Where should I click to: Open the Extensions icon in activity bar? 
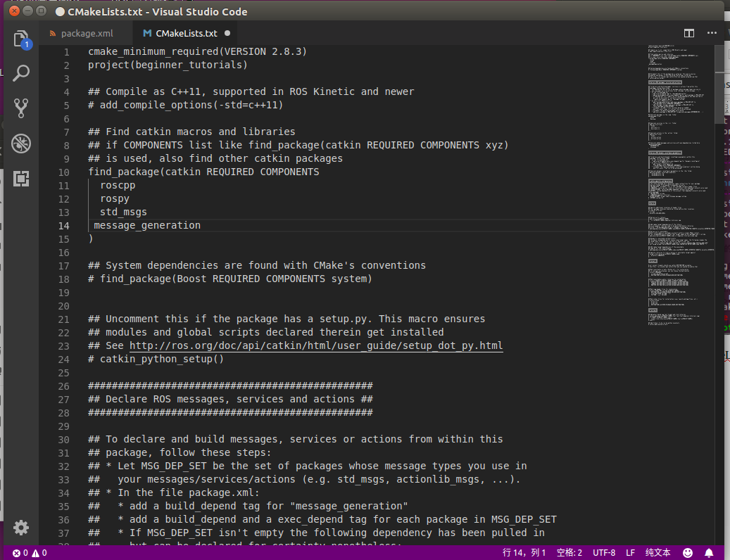[21, 179]
